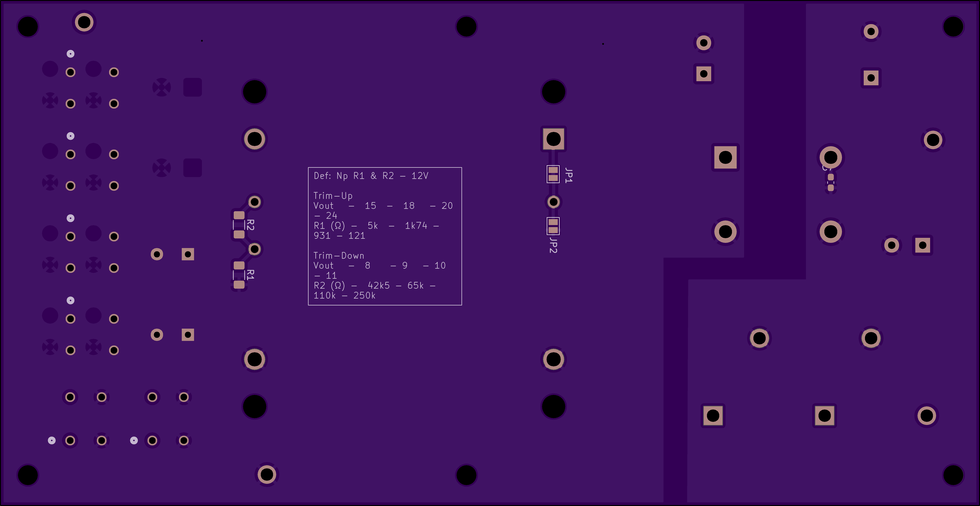Select the square pad above JP1

[554, 139]
